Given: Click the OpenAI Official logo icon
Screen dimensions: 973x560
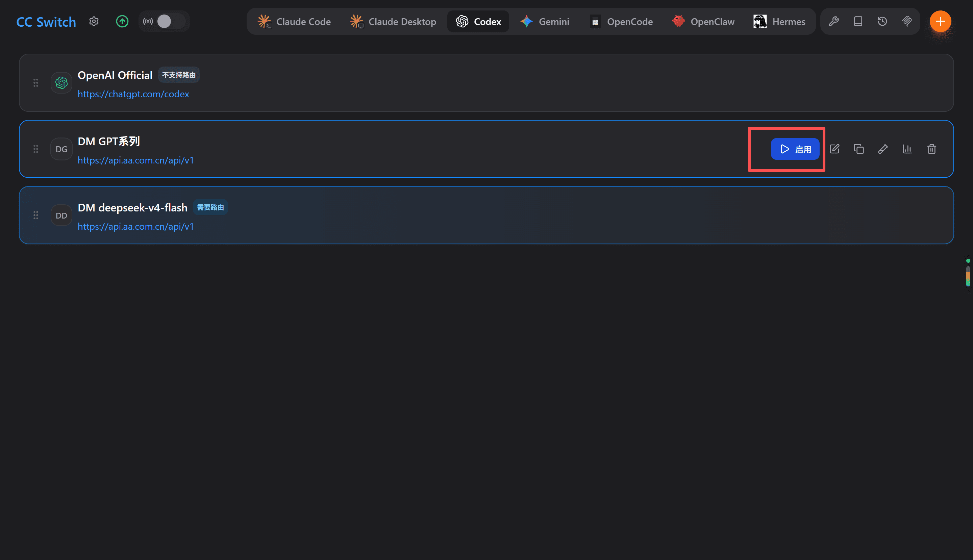Looking at the screenshot, I should pos(61,83).
